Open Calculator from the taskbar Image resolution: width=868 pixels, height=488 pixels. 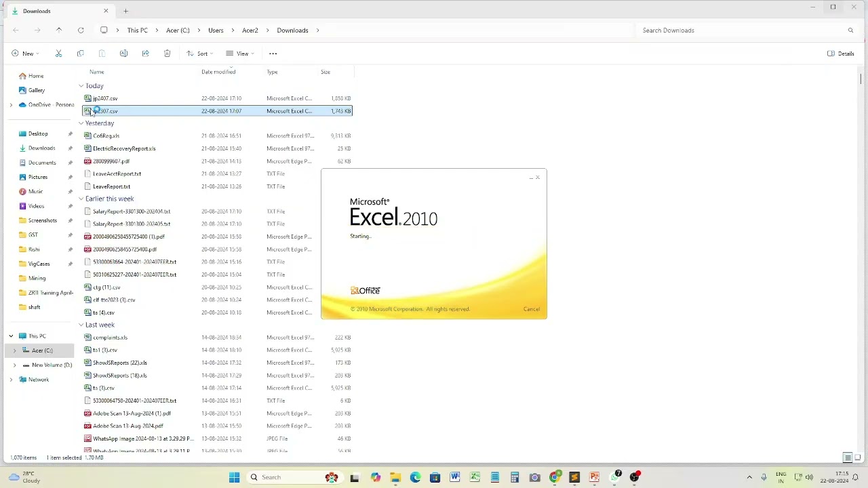(515, 477)
